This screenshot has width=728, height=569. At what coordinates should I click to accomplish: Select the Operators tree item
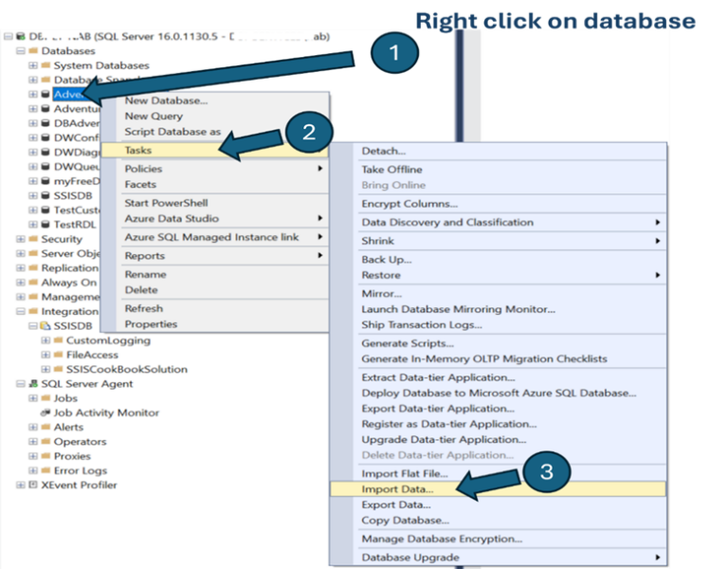tap(80, 442)
